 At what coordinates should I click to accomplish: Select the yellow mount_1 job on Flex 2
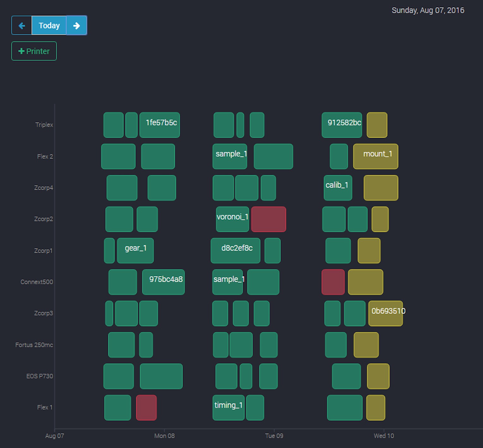click(x=376, y=156)
